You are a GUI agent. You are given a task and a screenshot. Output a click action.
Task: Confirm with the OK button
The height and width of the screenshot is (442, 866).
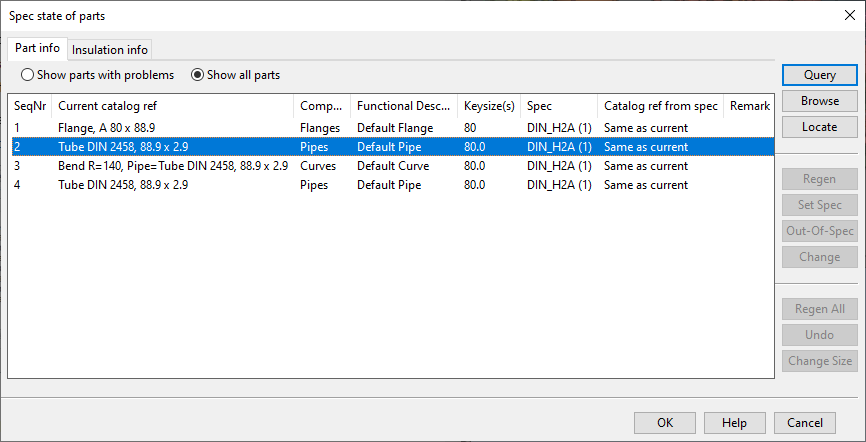tap(664, 423)
